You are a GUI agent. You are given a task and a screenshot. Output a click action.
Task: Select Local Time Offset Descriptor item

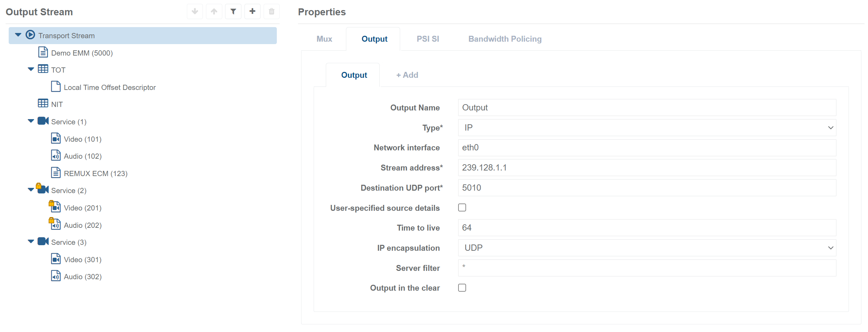(x=109, y=88)
